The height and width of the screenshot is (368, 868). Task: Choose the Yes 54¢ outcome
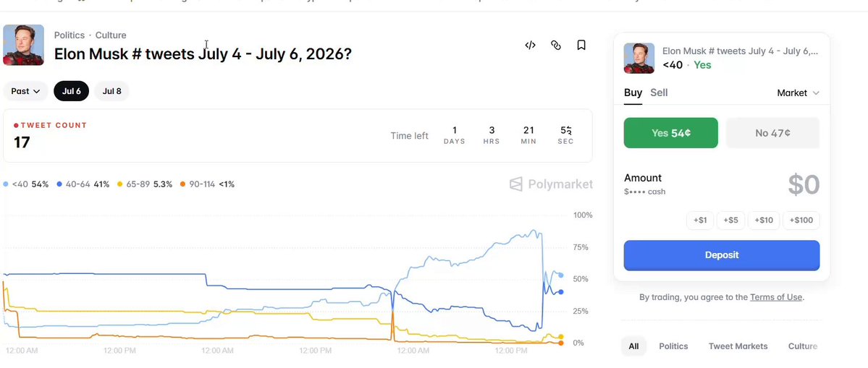coord(670,132)
